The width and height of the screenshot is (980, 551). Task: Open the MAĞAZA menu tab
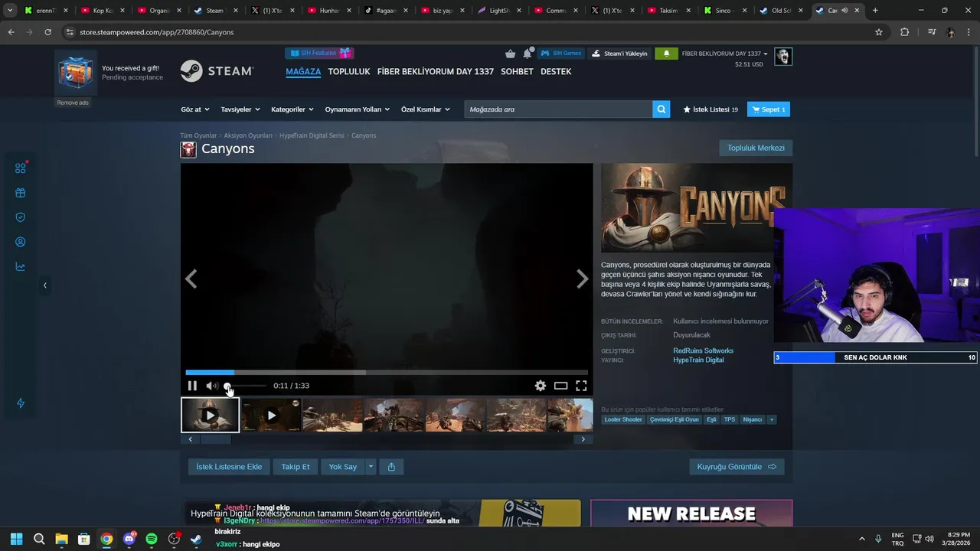coord(303,71)
